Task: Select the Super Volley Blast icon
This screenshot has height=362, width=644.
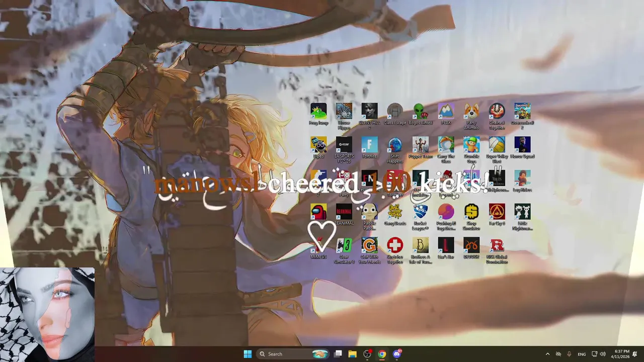Action: click(x=497, y=150)
